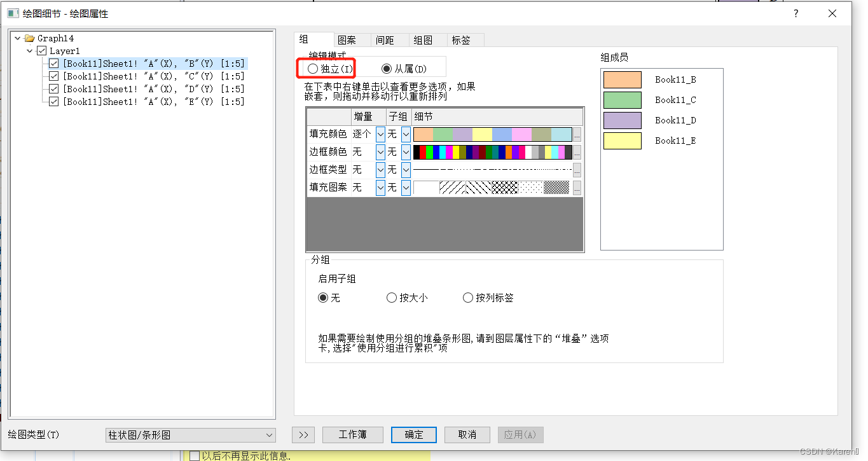Select the 独立(I) edit mode radio button
This screenshot has height=461, width=868.
coord(312,69)
